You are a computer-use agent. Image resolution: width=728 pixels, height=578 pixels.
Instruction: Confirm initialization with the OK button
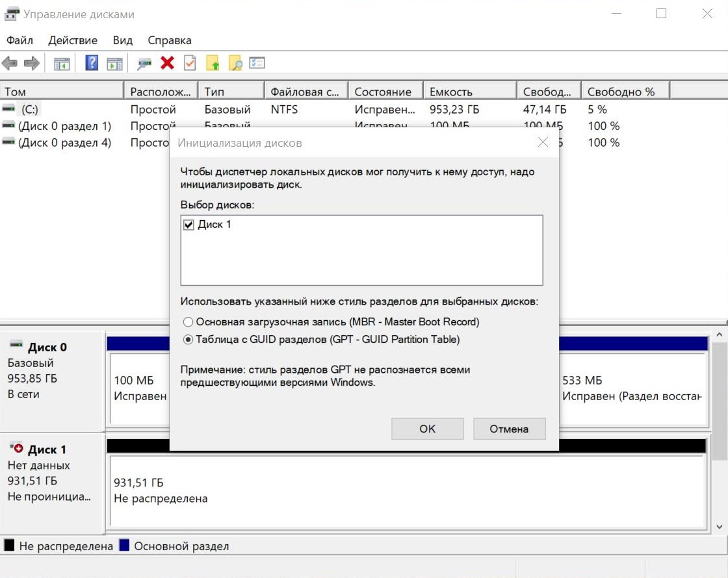pyautogui.click(x=428, y=429)
